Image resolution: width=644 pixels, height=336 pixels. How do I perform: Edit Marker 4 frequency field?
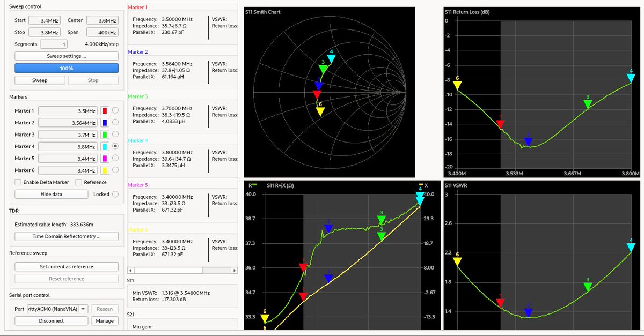click(x=68, y=146)
